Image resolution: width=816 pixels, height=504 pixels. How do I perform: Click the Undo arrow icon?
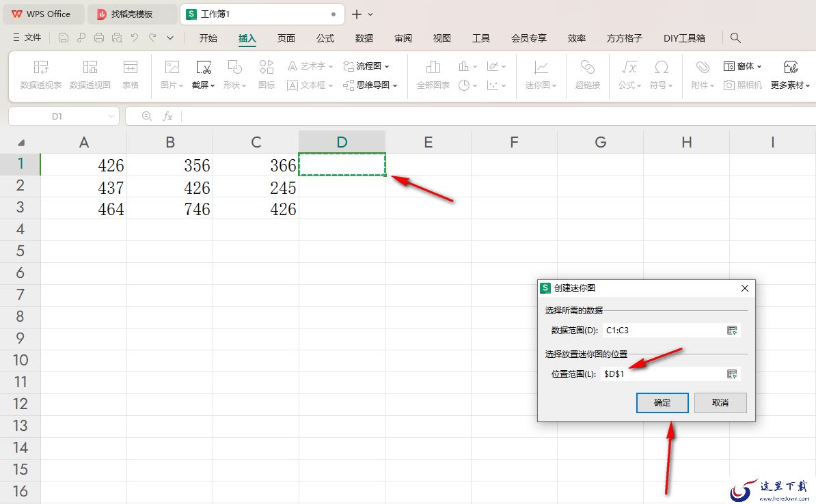pos(135,38)
